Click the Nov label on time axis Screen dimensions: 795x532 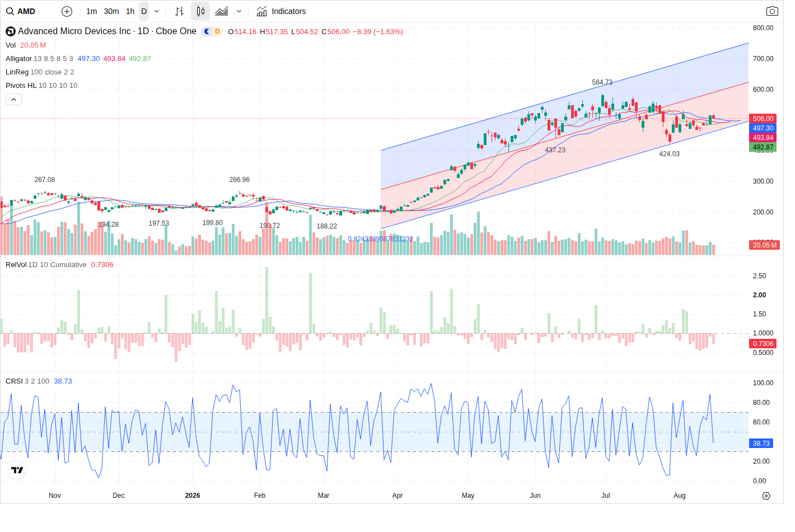(x=55, y=496)
